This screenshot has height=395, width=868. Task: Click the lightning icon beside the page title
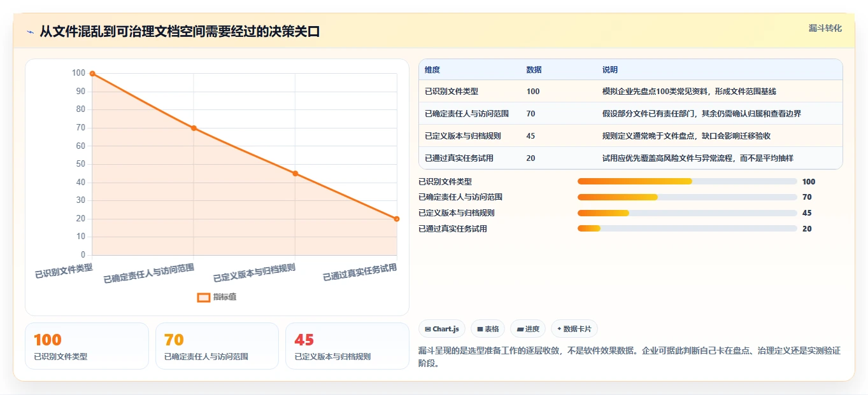pos(30,32)
